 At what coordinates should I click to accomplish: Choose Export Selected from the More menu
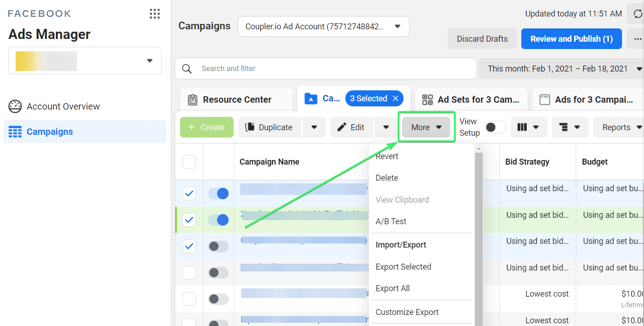click(404, 267)
